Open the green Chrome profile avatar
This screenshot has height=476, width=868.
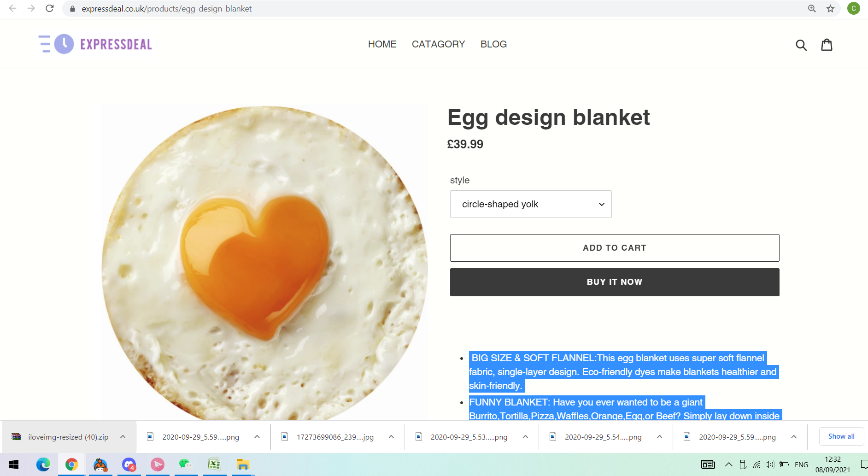[853, 8]
